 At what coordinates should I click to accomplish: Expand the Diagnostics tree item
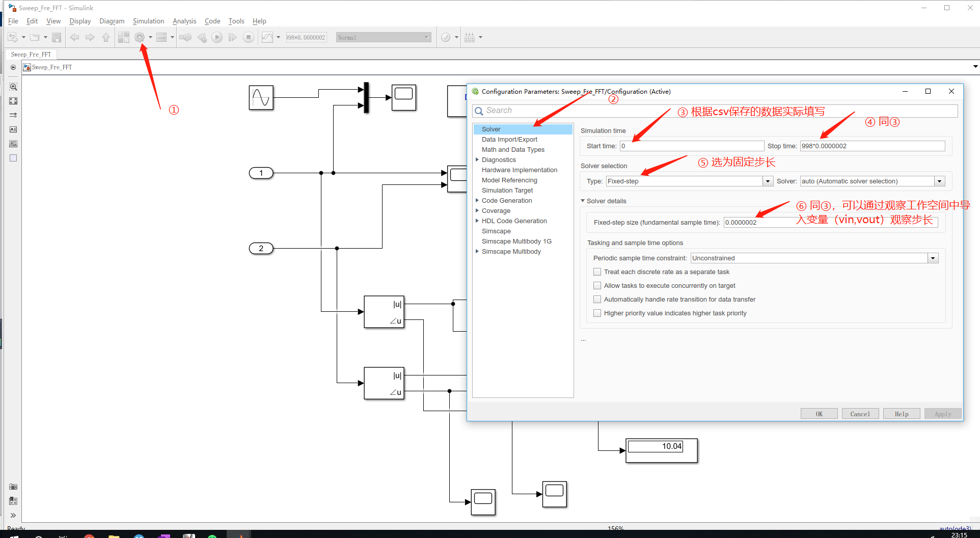477,159
